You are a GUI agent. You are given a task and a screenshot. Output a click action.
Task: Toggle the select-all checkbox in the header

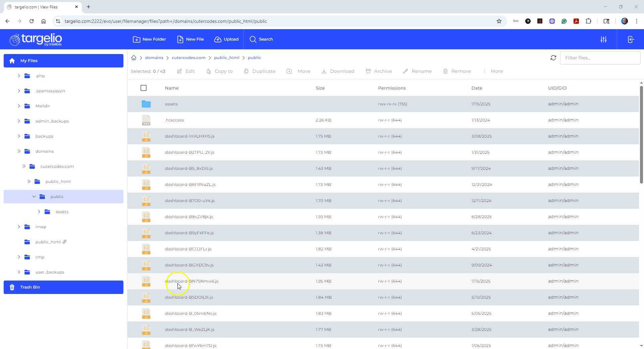click(144, 88)
